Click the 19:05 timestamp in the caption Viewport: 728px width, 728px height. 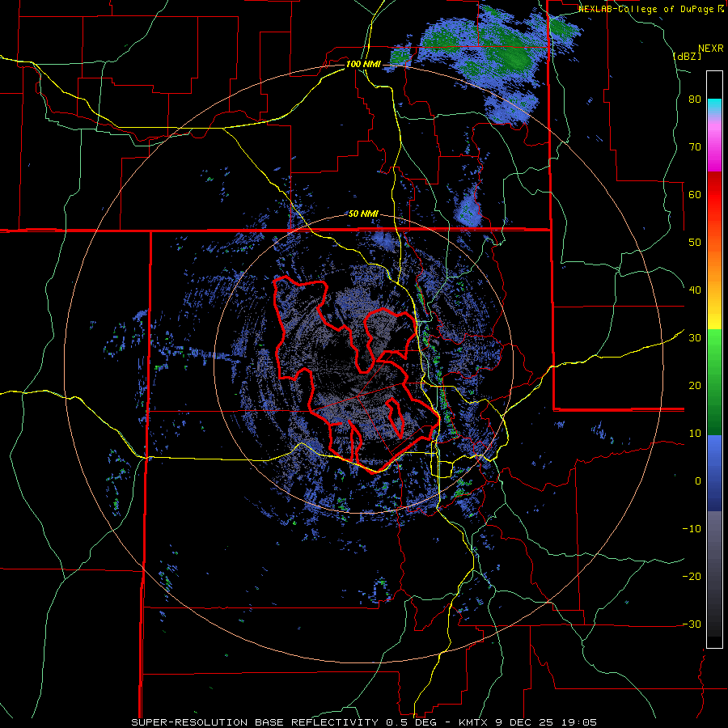pos(581,722)
